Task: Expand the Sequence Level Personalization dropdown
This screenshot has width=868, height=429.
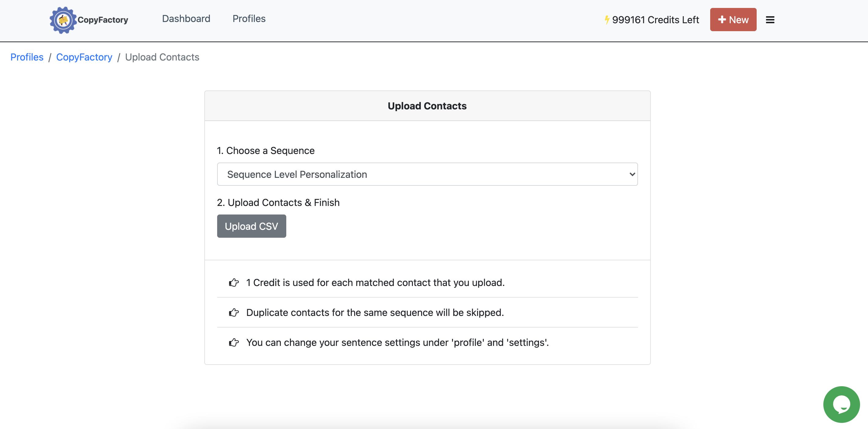Action: (x=427, y=174)
